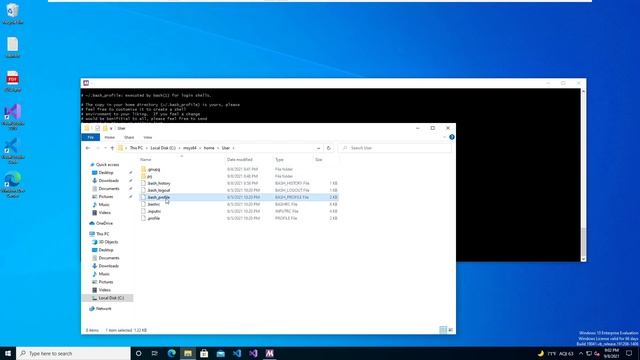Open the Mail app from the taskbar

(220, 353)
